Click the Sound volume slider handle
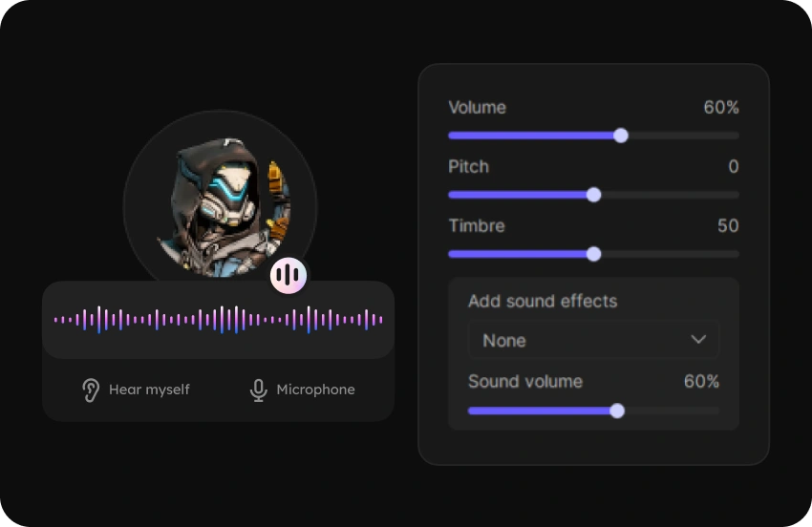 pyautogui.click(x=617, y=411)
